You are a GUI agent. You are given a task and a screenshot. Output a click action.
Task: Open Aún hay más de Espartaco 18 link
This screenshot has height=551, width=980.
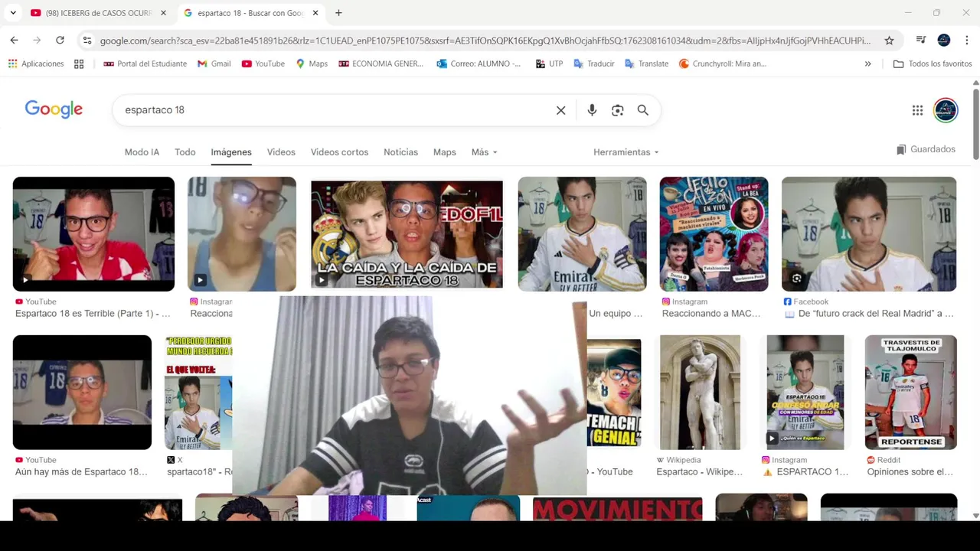[x=81, y=472]
